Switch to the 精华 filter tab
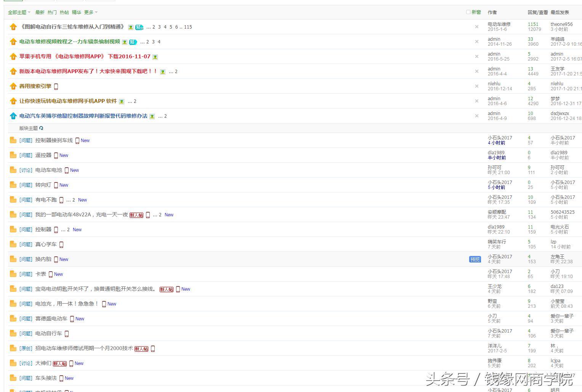This screenshot has width=582, height=392. [76, 12]
